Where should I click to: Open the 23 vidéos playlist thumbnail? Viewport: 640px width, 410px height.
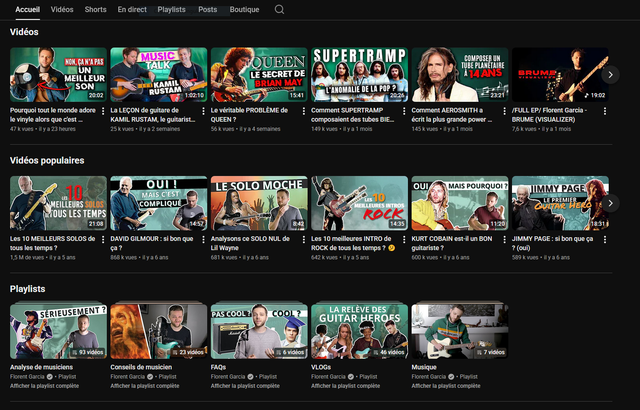click(x=159, y=331)
